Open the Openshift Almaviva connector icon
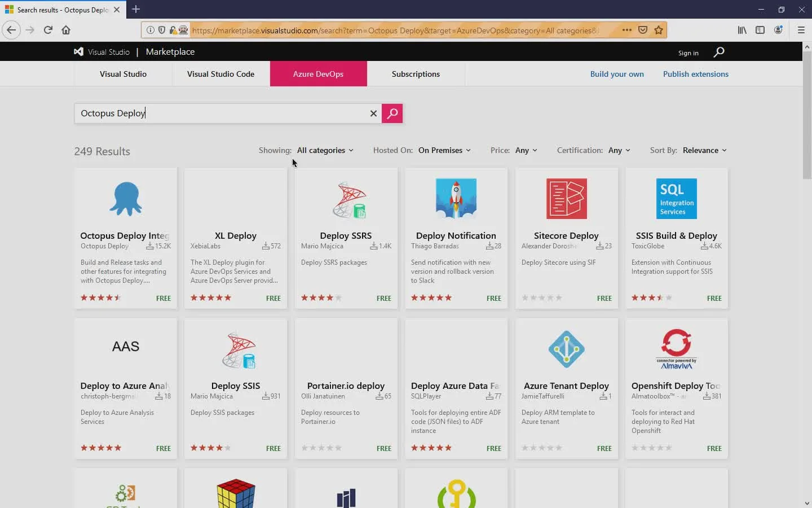This screenshot has width=812, height=508. 677,349
